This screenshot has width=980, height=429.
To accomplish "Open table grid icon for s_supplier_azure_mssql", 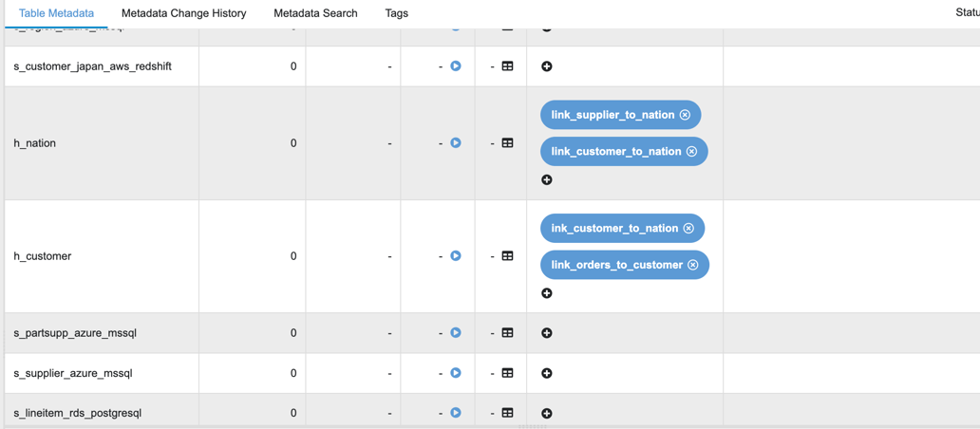I will point(507,373).
